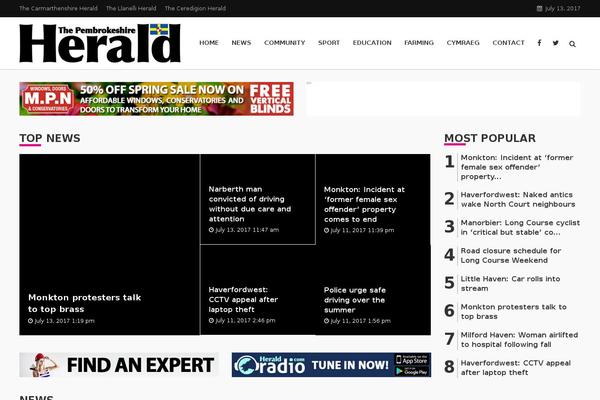This screenshot has width=600, height=400.
Task: Open the CYMRAEG menu item
Action: coord(463,43)
